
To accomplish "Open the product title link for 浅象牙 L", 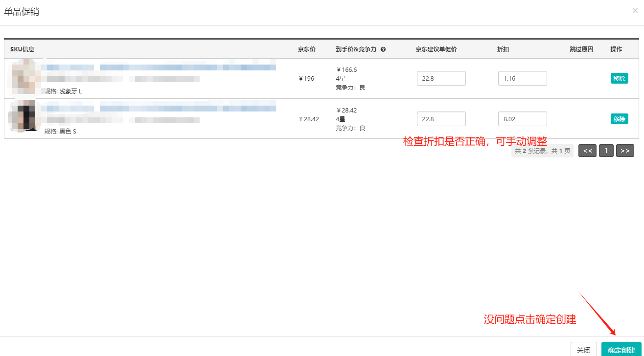I will 158,67.
